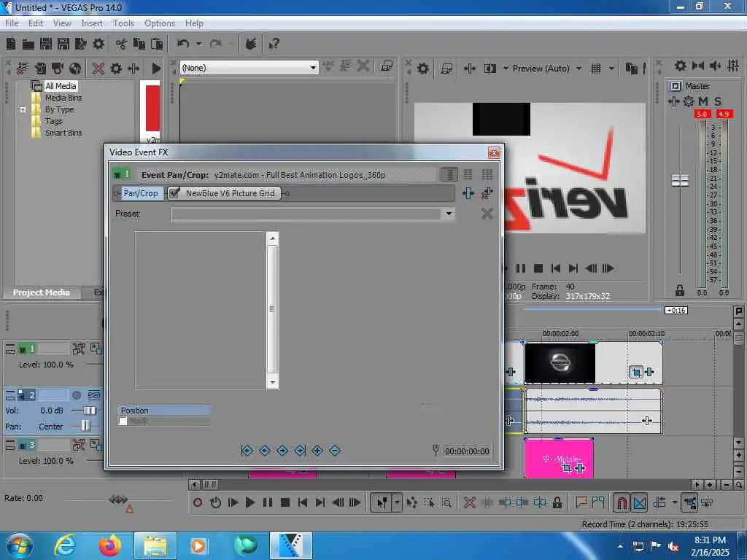Click the Event Pan/Crop icon on the Nissan clip
The width and height of the screenshot is (747, 560).
point(635,372)
